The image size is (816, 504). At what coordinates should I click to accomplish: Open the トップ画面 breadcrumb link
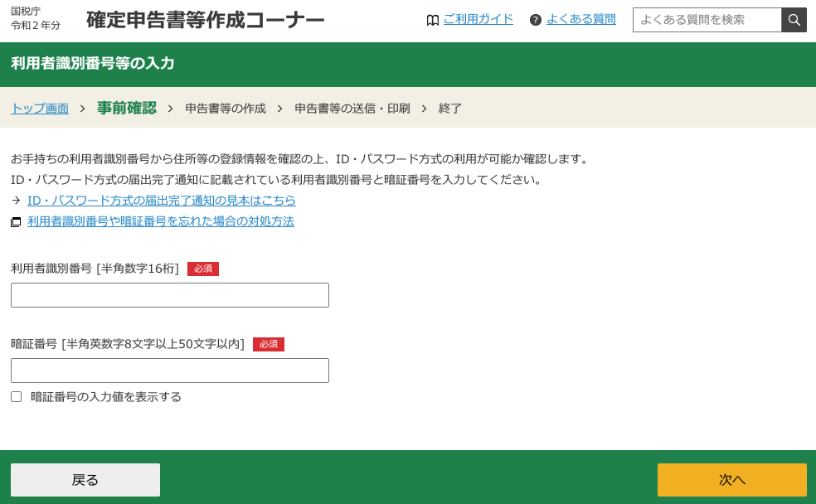point(39,108)
